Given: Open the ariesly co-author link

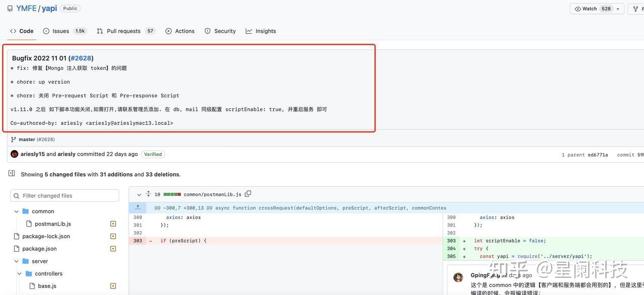Looking at the screenshot, I should tap(66, 154).
